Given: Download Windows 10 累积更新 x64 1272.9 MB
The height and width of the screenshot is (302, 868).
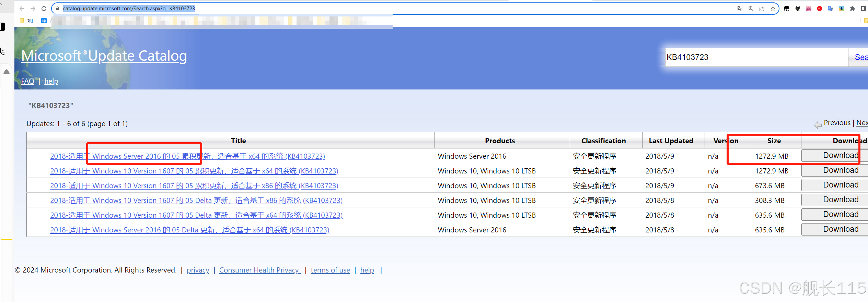Looking at the screenshot, I should (835, 170).
